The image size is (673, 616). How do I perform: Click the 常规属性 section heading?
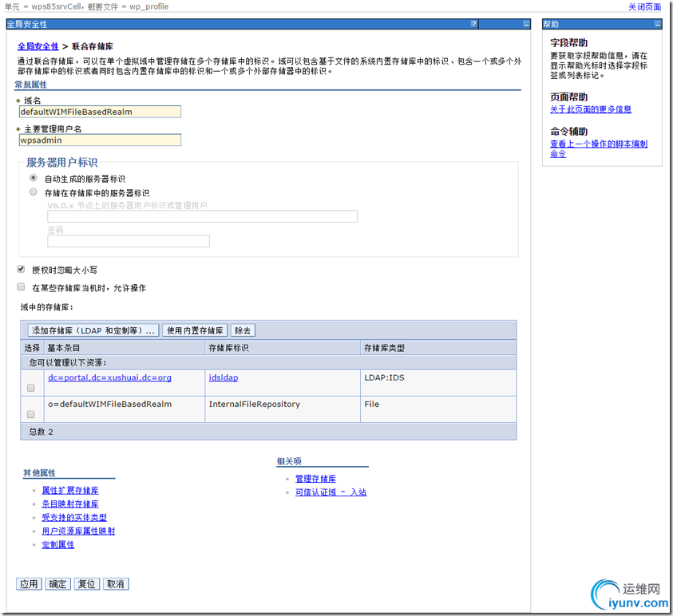tap(30, 85)
